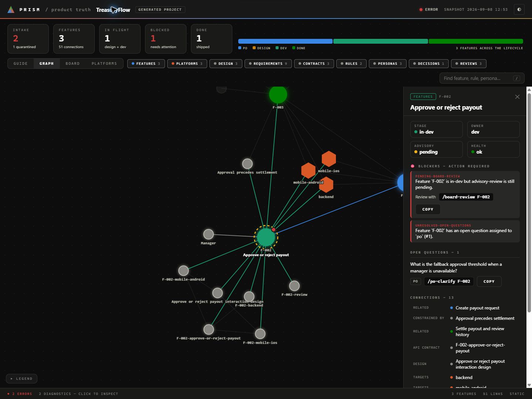Focus the Find feature search field
The width and height of the screenshot is (532, 399).
(482, 78)
